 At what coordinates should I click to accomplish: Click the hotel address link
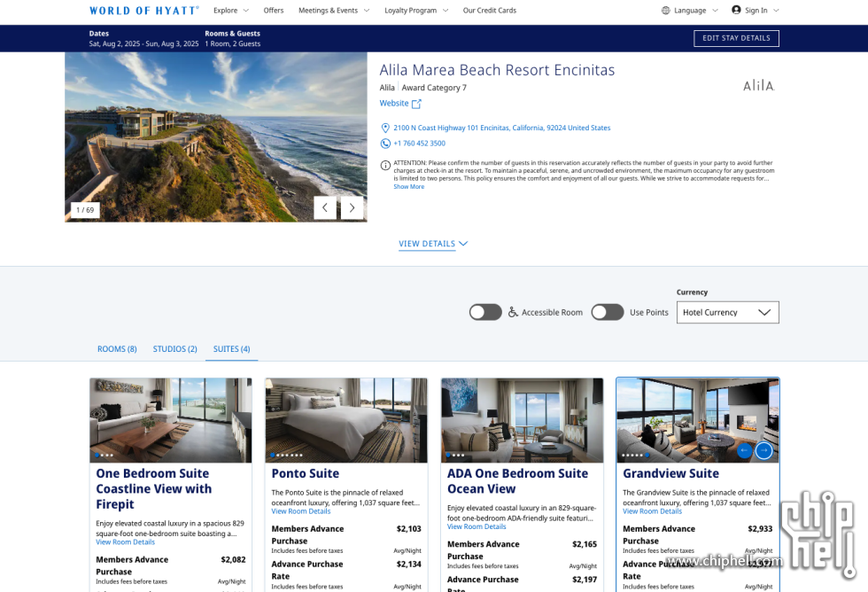click(501, 128)
